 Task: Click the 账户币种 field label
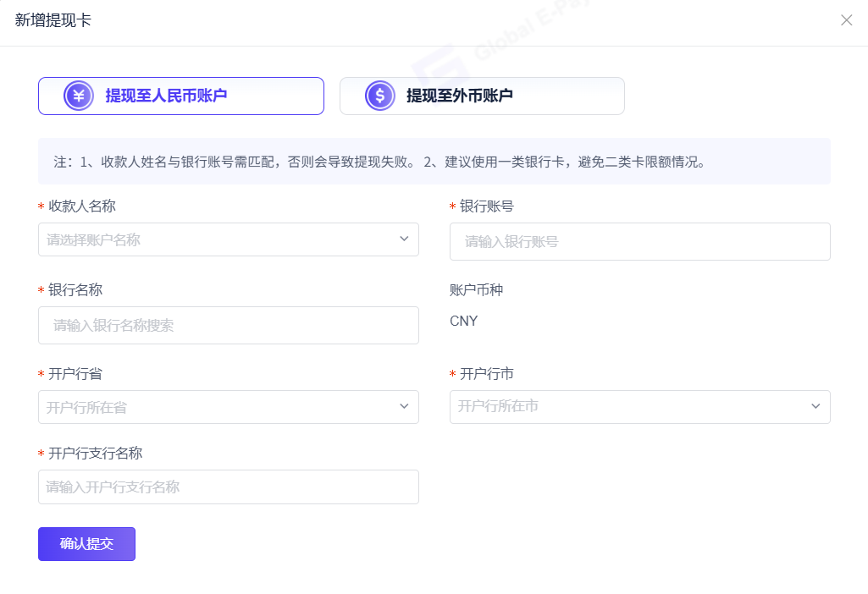pos(476,290)
